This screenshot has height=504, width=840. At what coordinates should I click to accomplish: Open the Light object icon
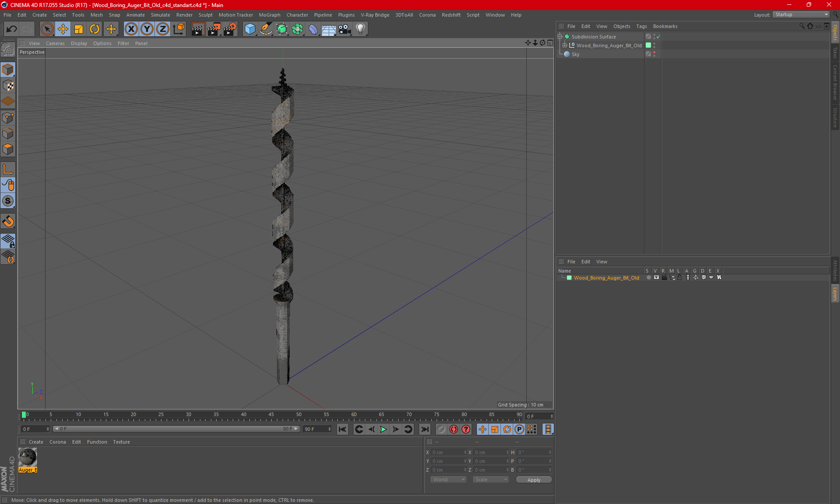pos(360,29)
